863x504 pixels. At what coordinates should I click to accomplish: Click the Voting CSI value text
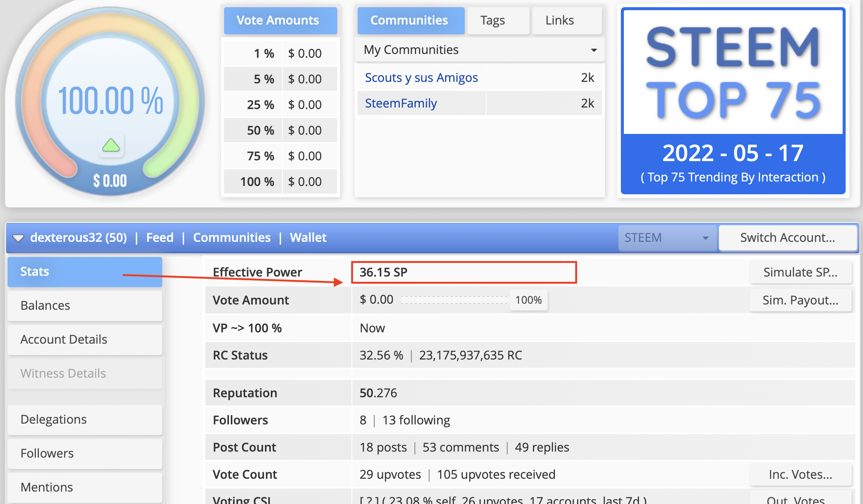[503, 499]
